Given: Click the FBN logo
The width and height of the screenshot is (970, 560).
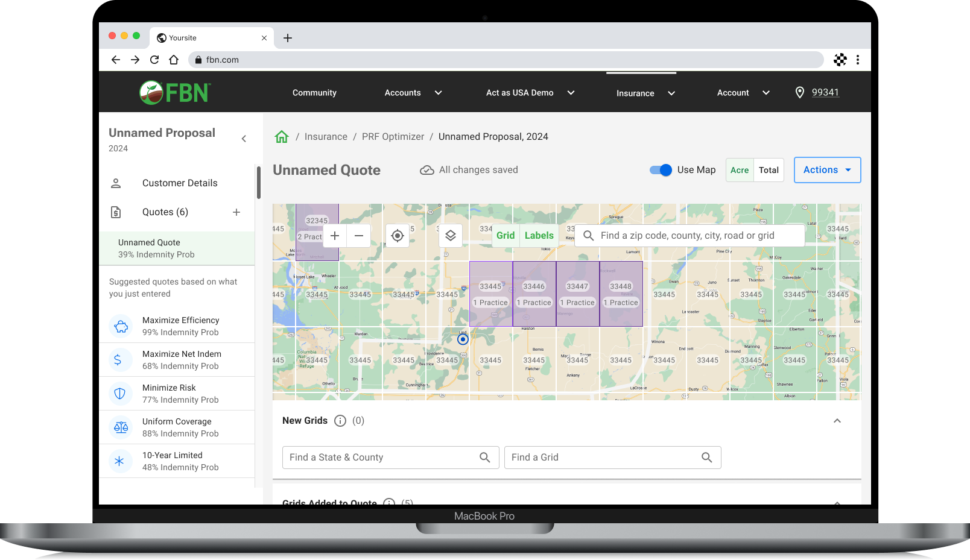Looking at the screenshot, I should pyautogui.click(x=175, y=92).
